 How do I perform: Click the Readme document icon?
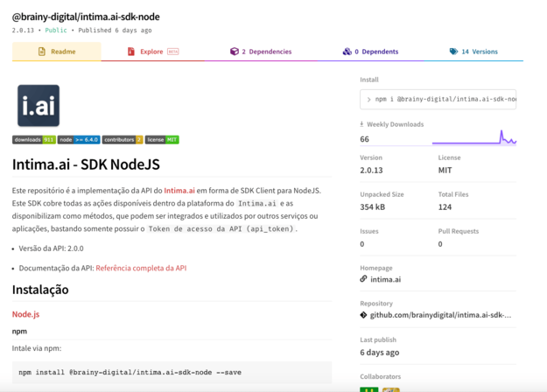point(42,52)
